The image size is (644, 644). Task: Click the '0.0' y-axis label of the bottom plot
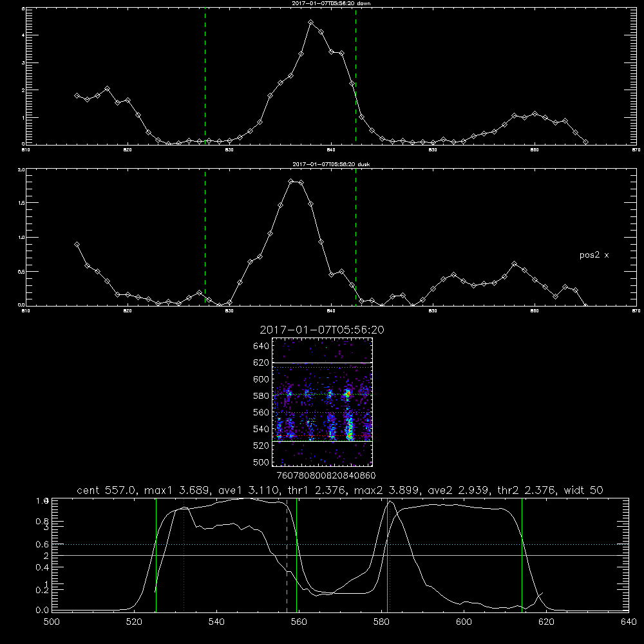42,611
